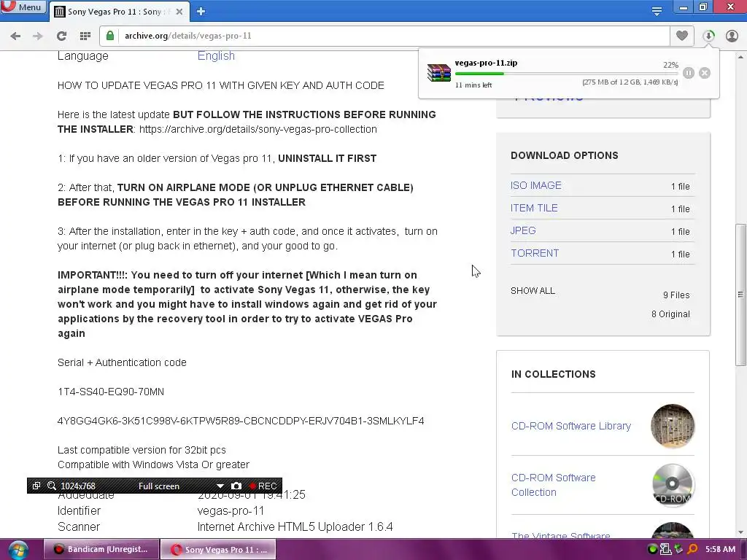Reload the current page

[x=61, y=36]
